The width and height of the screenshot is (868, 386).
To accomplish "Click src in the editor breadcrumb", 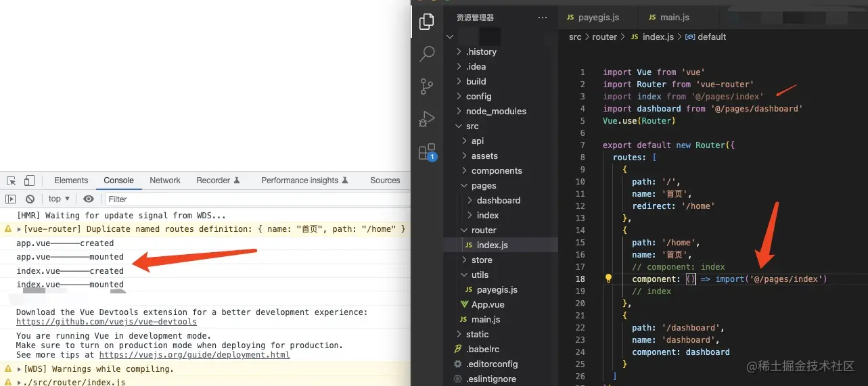I will (575, 37).
